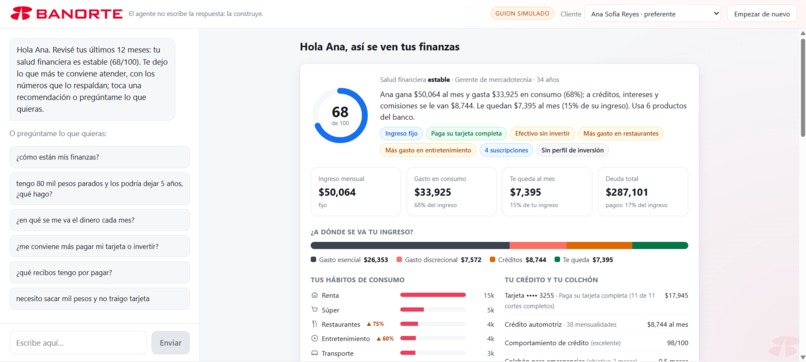Click the Empezar de nuevo button

[x=762, y=14]
